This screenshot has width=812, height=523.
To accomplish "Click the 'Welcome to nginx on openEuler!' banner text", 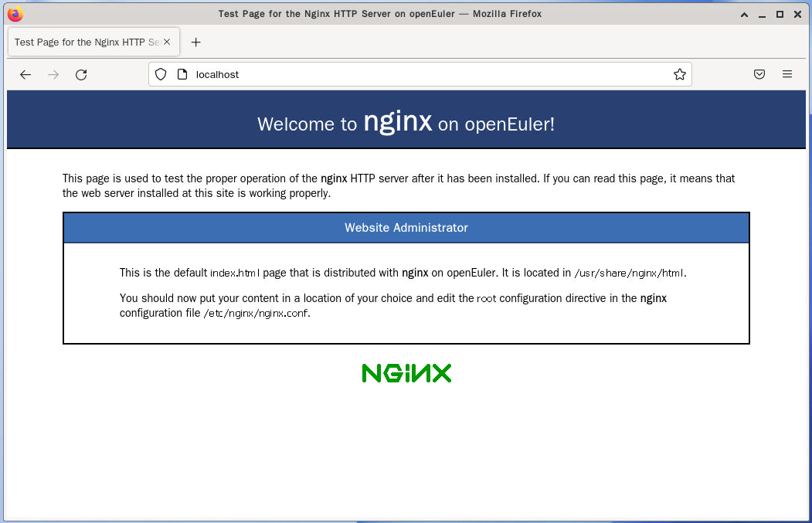I will (406, 123).
